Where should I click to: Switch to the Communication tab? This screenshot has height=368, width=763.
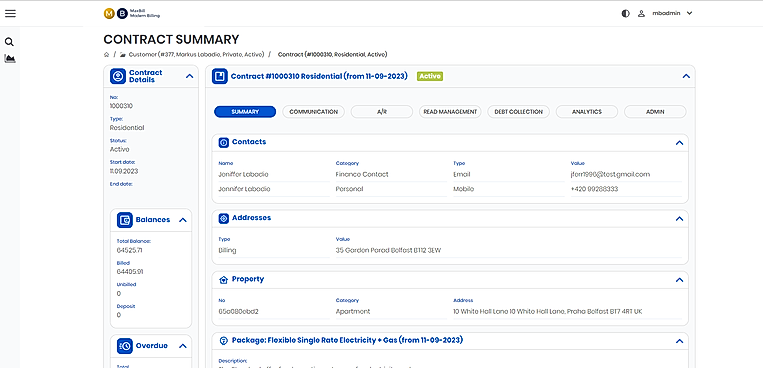coord(313,112)
